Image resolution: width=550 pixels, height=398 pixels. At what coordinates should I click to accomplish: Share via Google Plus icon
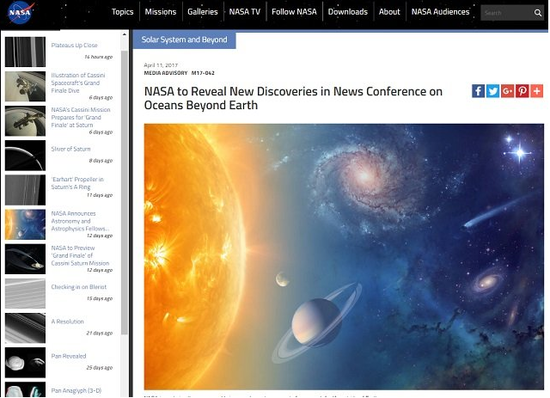pyautogui.click(x=507, y=91)
